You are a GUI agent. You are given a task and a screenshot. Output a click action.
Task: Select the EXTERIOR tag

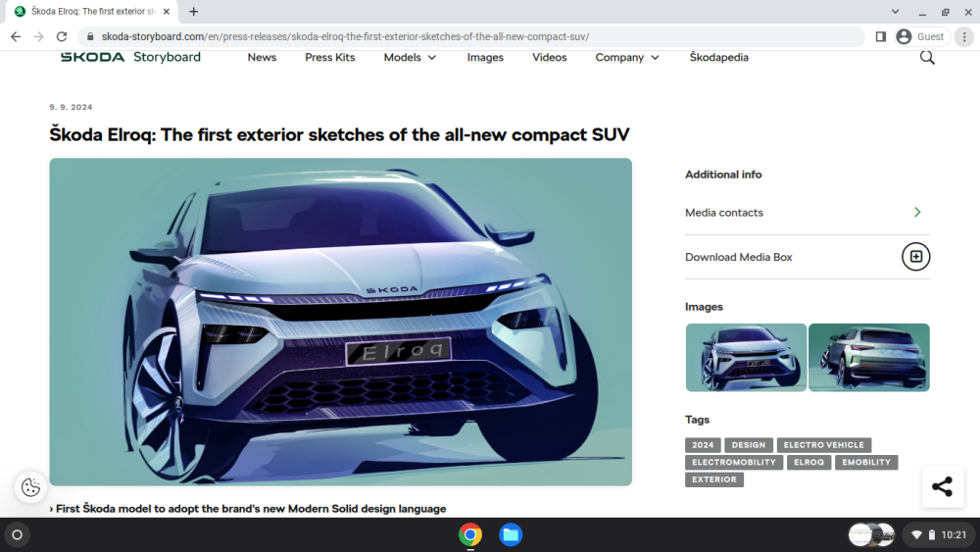713,480
